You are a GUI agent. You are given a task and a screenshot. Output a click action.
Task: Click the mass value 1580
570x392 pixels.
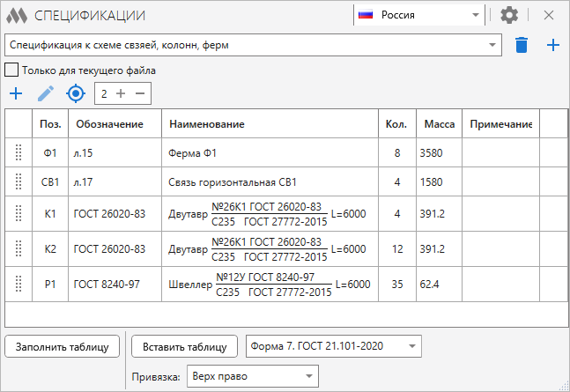pos(431,181)
